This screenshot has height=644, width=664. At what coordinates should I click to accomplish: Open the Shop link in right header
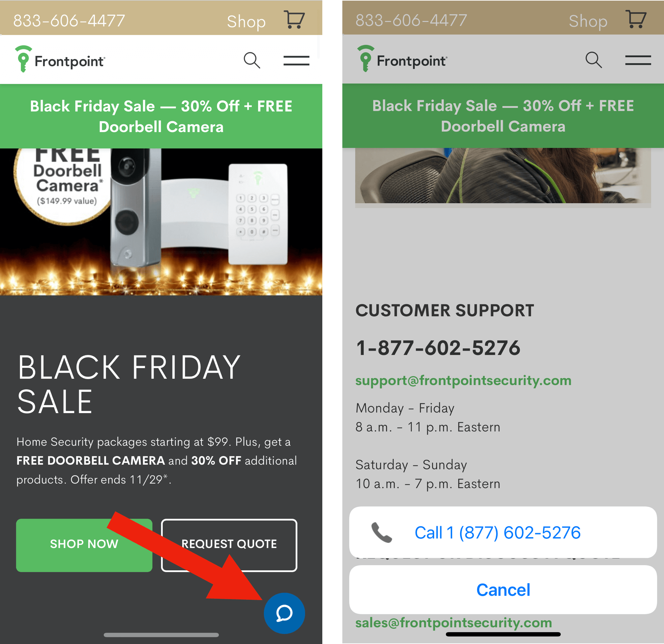[588, 21]
